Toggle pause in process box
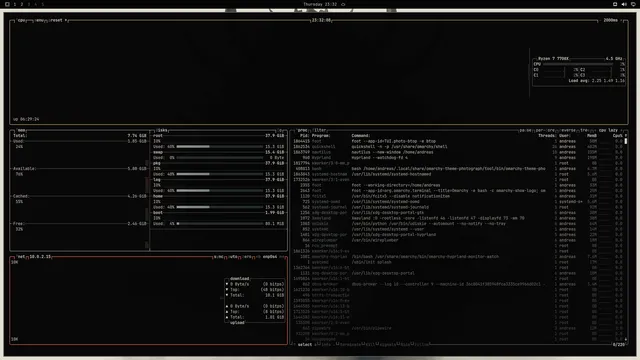 [x=525, y=130]
